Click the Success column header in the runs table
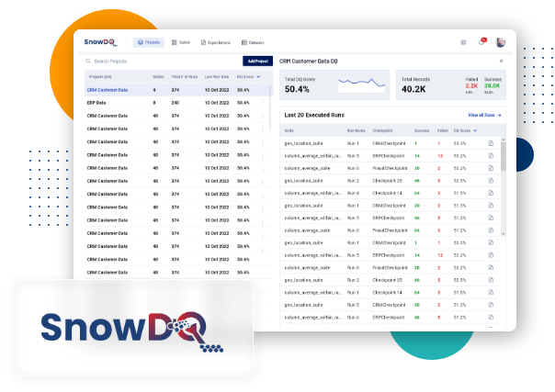The height and width of the screenshot is (392, 555). tap(422, 130)
